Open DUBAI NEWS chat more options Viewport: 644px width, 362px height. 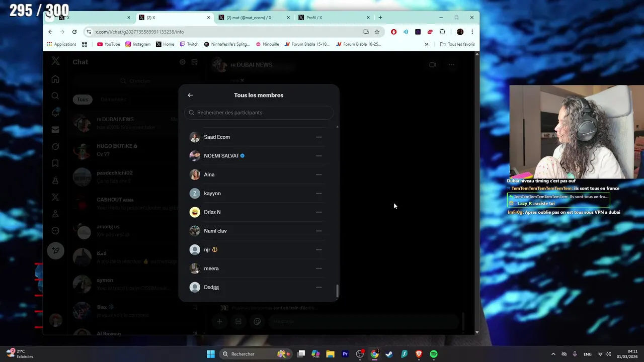pyautogui.click(x=451, y=65)
